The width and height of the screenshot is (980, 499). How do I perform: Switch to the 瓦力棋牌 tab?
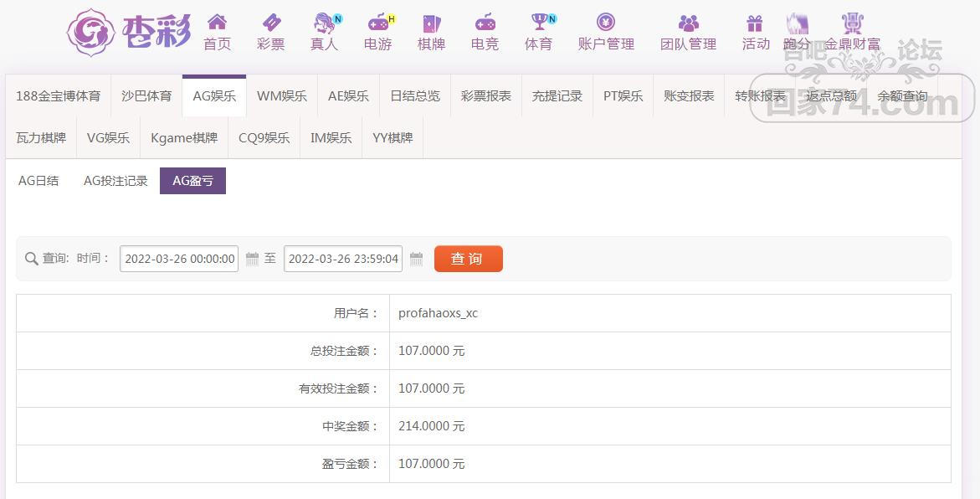click(x=41, y=137)
